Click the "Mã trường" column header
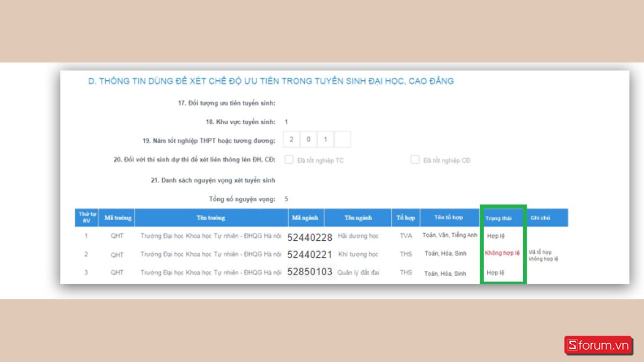This screenshot has width=644, height=362. pos(116,218)
